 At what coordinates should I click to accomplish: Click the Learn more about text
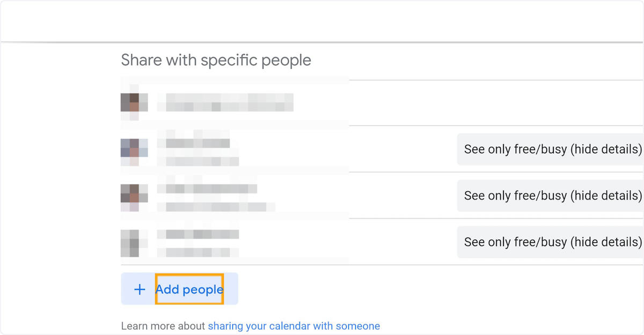click(163, 326)
